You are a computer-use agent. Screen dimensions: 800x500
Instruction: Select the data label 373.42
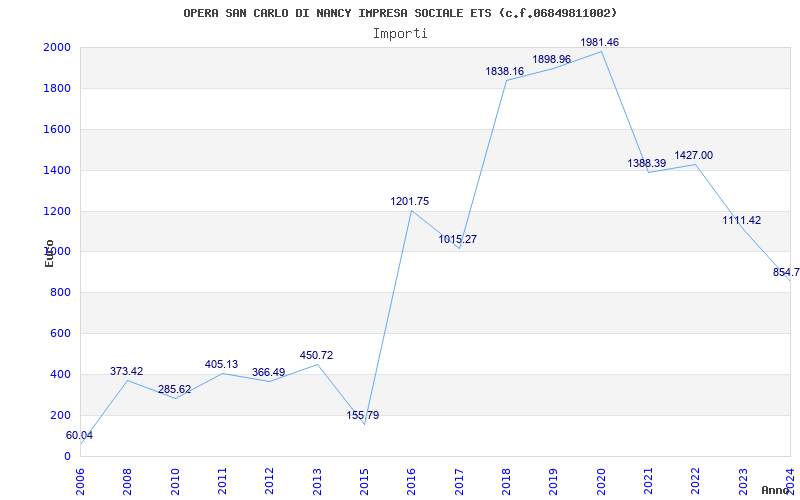[x=127, y=371]
